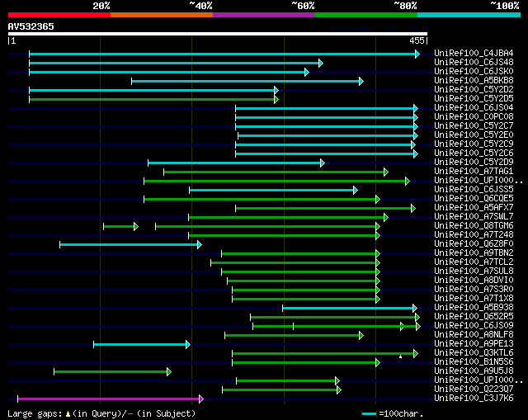Select the UniRef100_C5Y2C7 label
This screenshot has width=528, height=420.
[x=474, y=126]
